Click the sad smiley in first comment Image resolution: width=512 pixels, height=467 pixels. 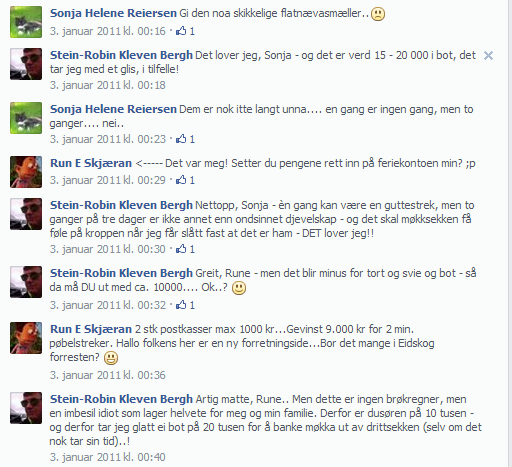point(378,14)
